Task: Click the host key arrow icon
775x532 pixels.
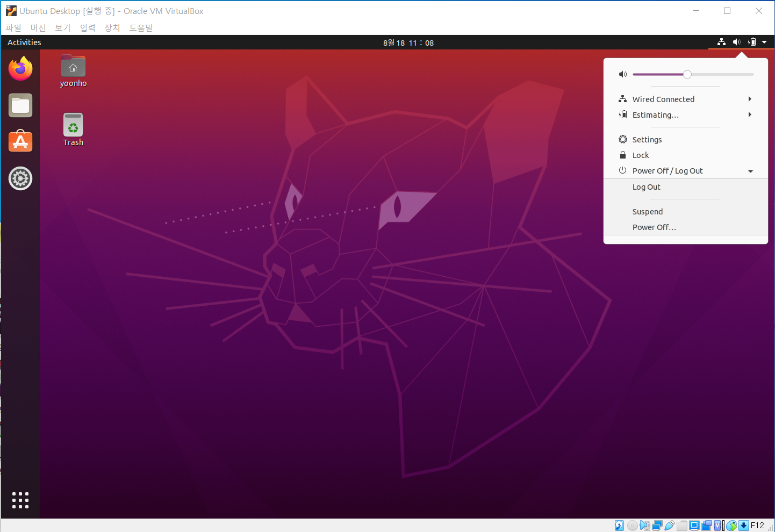Action: coord(744,526)
